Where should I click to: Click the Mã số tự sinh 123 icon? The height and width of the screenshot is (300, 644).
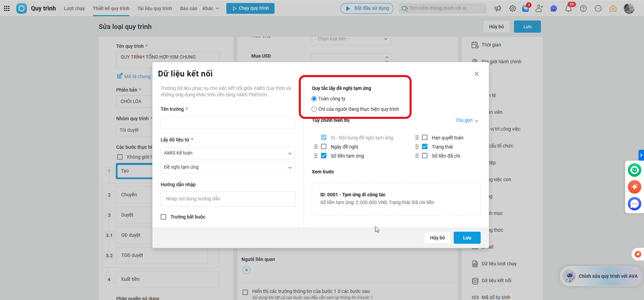(x=475, y=297)
